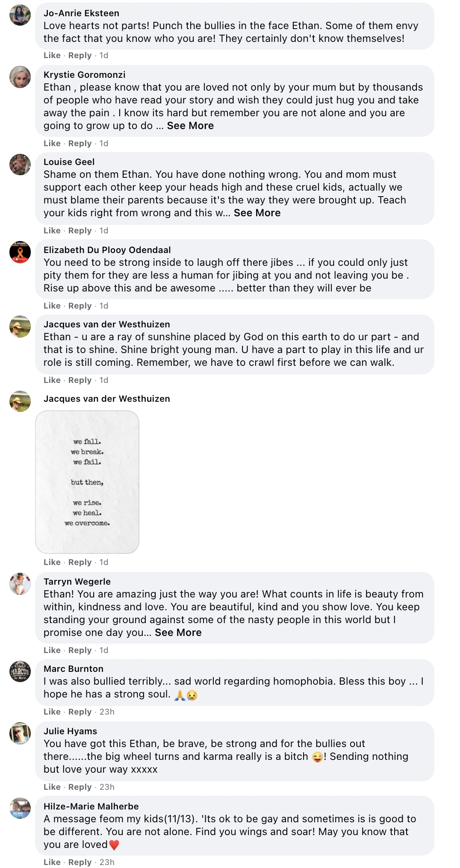The width and height of the screenshot is (460, 868).
Task: Reply to Elizabeth Du Plooy Odendaal's comment
Action: (80, 306)
